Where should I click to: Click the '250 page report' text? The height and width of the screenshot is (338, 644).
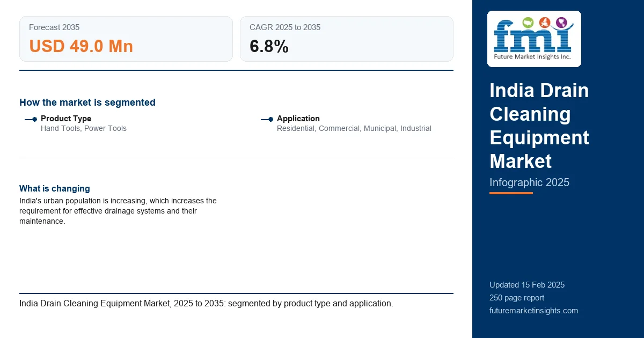pos(517,298)
